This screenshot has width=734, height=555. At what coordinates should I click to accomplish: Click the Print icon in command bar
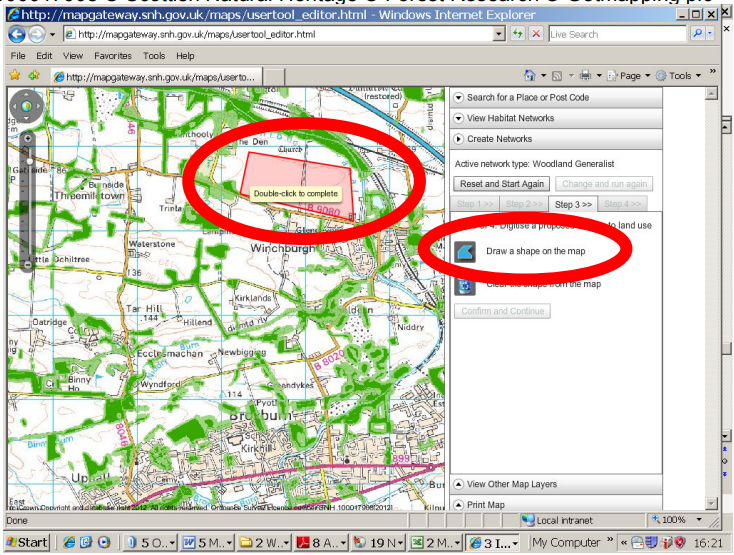(585, 75)
